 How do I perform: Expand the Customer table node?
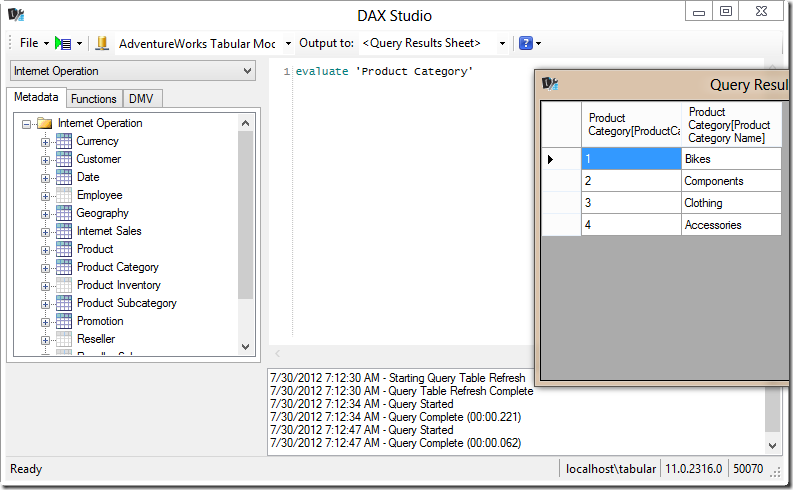(45, 160)
